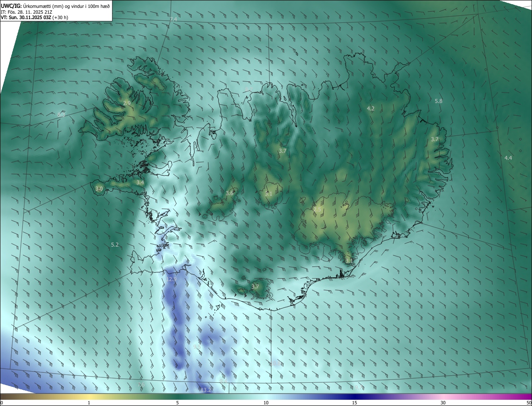This screenshot has width=532, height=406.
Task: Click the 4.2 value in northeast Iceland
Action: tap(371, 108)
